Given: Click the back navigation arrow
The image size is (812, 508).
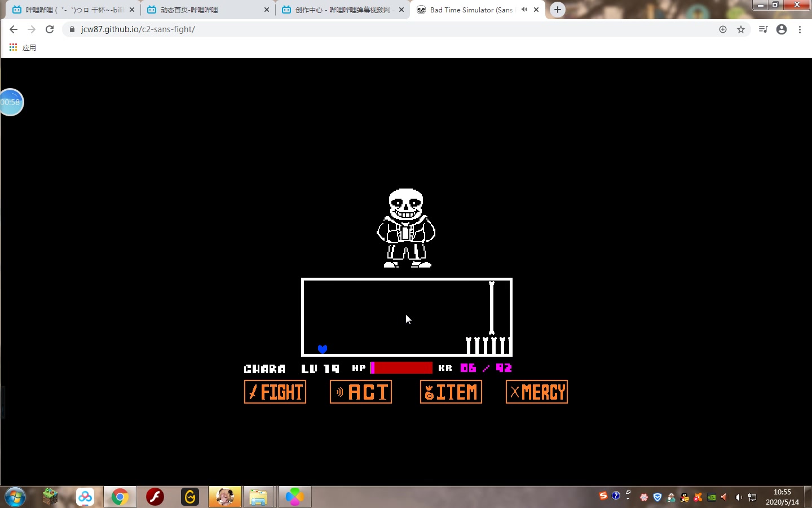Looking at the screenshot, I should click(14, 29).
